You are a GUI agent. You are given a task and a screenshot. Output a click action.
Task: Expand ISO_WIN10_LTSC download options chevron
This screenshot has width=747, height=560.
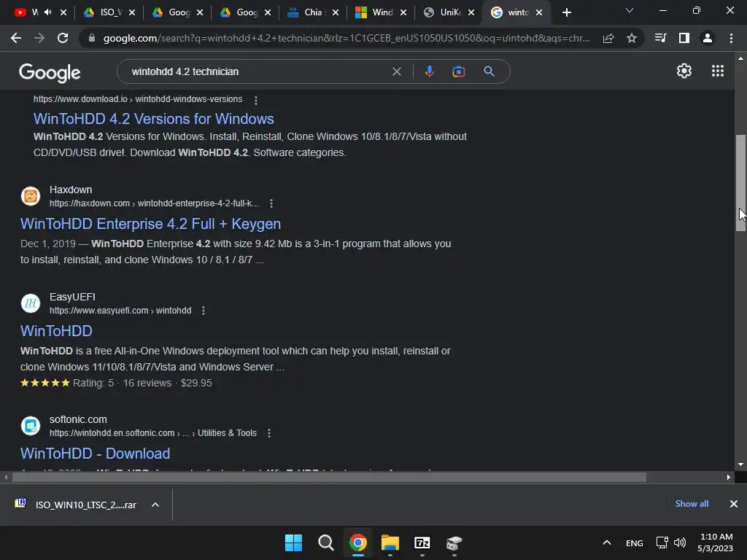pyautogui.click(x=155, y=505)
